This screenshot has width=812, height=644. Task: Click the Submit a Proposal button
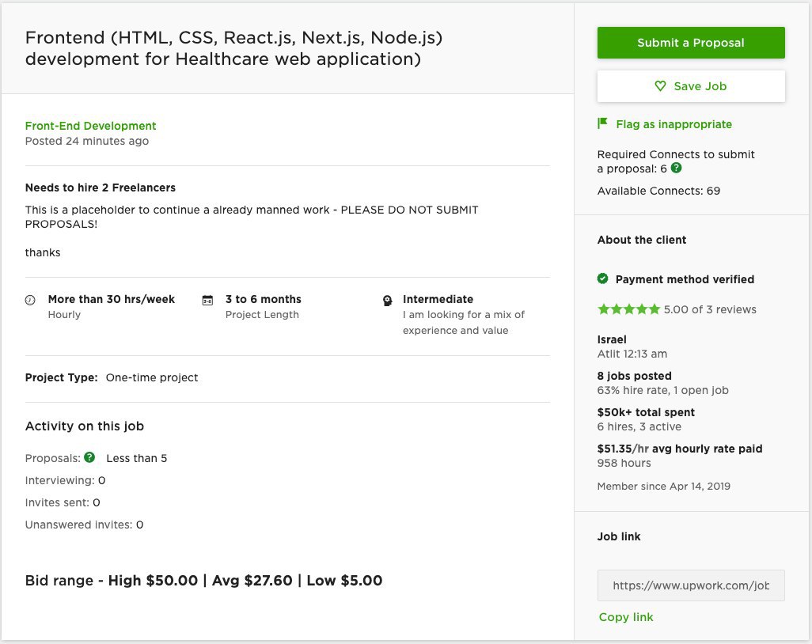[x=691, y=43]
